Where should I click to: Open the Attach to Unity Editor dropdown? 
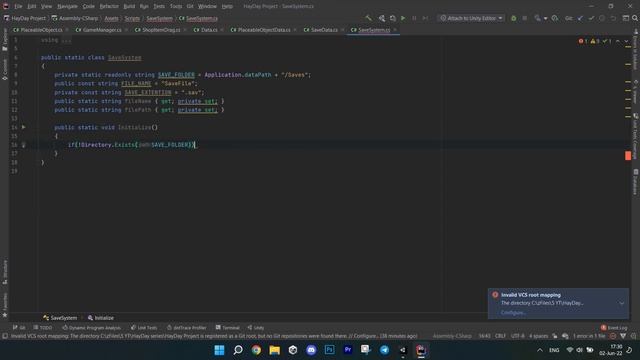click(x=471, y=18)
